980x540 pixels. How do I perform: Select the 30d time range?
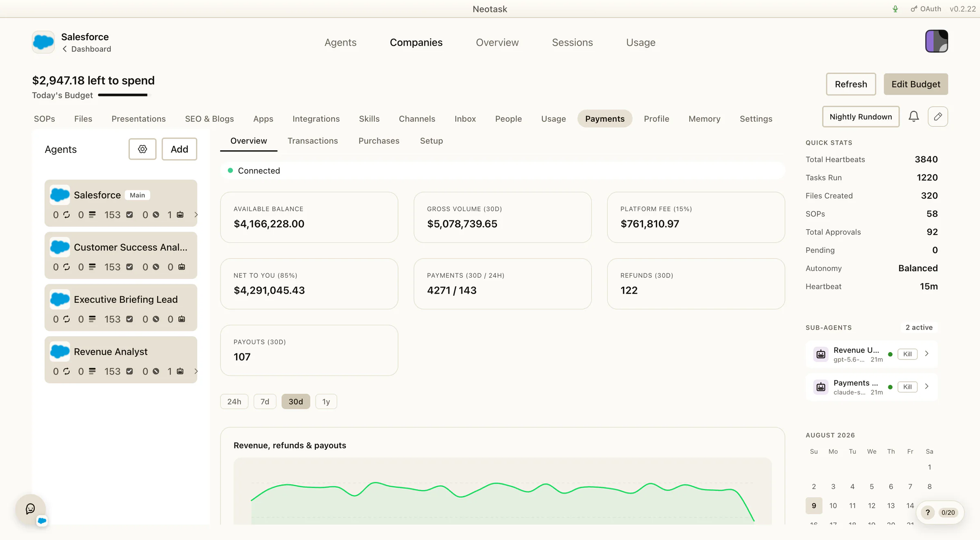296,402
